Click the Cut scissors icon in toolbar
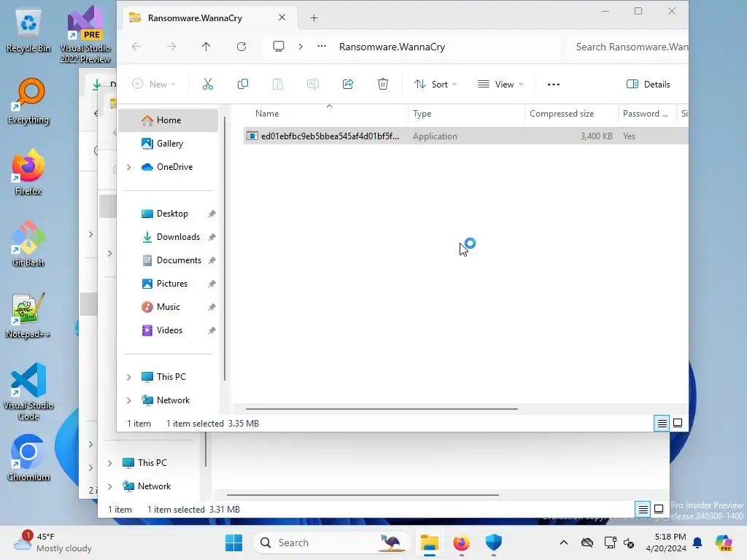 (208, 85)
